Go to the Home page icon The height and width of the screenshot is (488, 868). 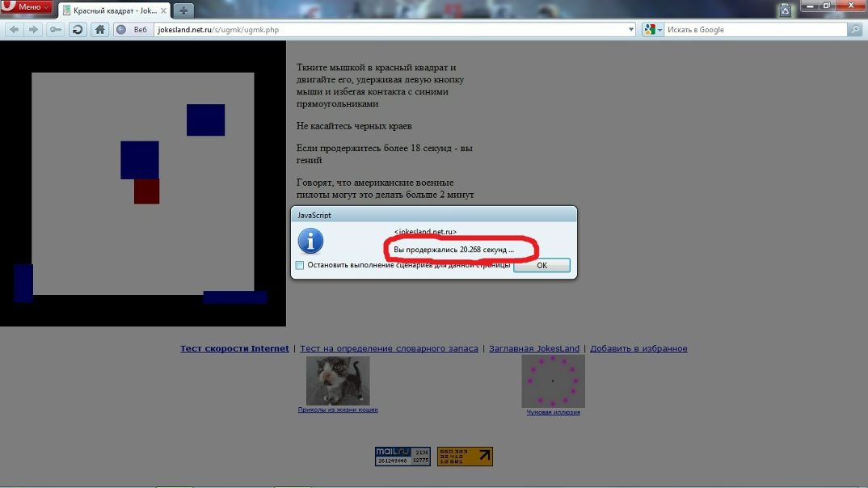point(99,30)
